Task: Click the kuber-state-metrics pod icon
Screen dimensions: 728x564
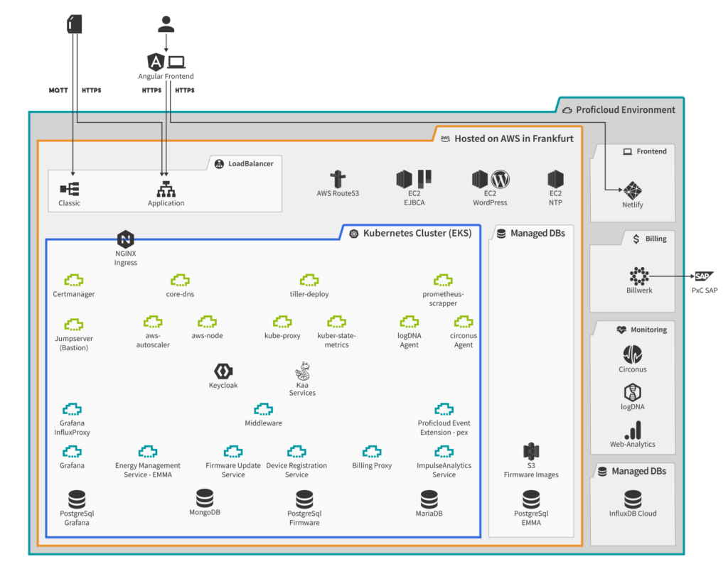Action: pos(336,322)
